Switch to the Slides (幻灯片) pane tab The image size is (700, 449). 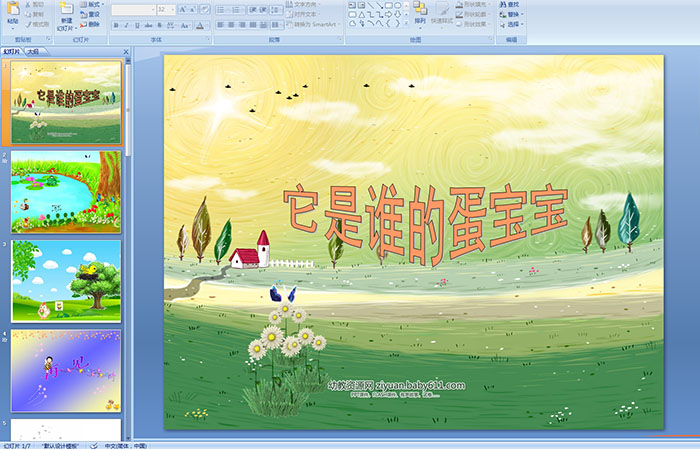(x=12, y=52)
